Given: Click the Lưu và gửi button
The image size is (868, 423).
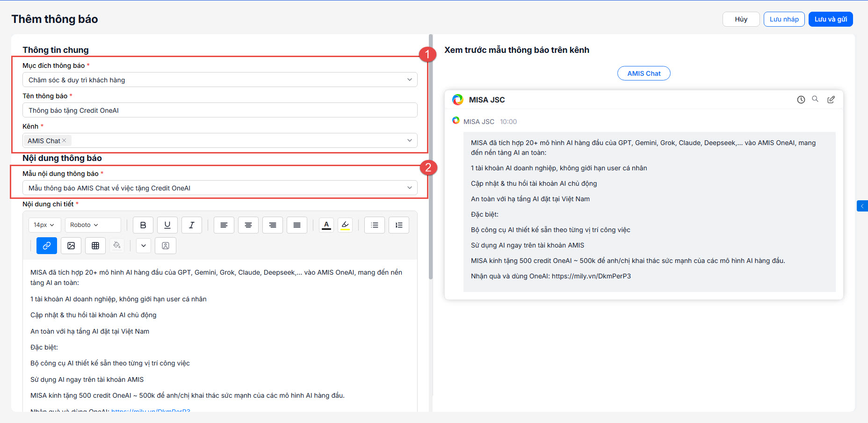Looking at the screenshot, I should click(831, 19).
